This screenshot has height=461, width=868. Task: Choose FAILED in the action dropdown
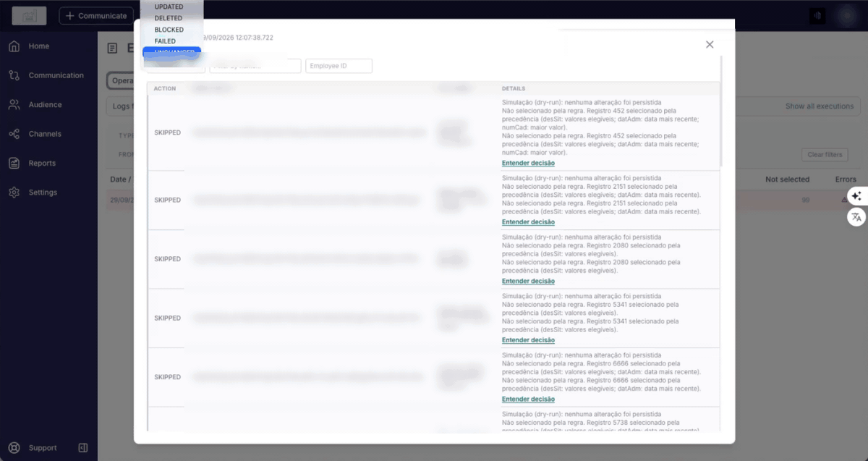pos(165,41)
